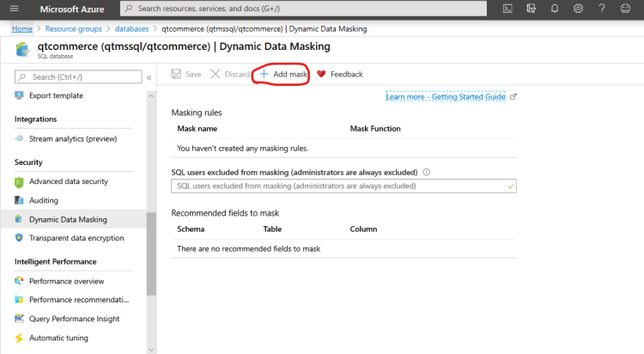644x354 pixels.
Task: Click the Stream analytics icon
Action: (x=19, y=138)
